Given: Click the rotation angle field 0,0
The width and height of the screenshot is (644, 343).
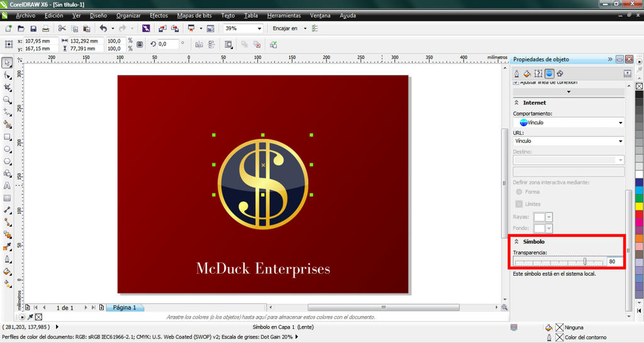Looking at the screenshot, I should coord(167,44).
